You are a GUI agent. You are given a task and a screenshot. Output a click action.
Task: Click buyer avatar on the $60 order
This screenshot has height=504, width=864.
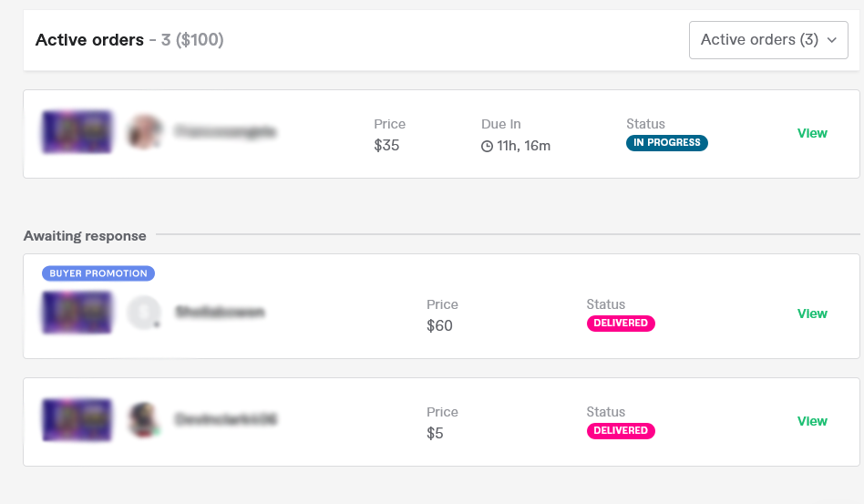click(143, 313)
